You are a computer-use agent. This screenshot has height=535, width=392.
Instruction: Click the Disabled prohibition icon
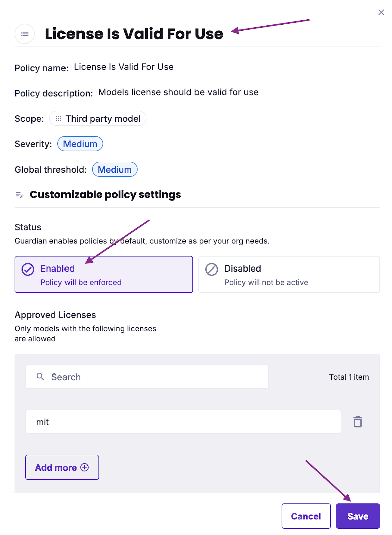pyautogui.click(x=212, y=269)
